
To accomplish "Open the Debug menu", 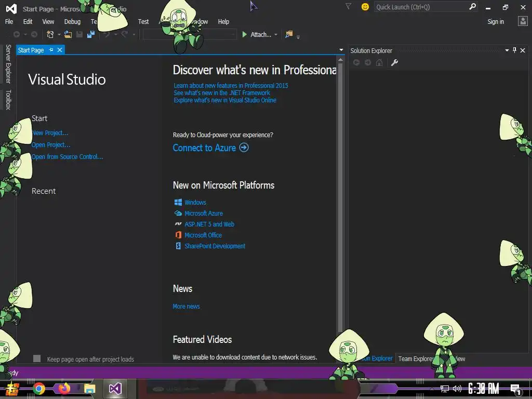I will coord(72,22).
